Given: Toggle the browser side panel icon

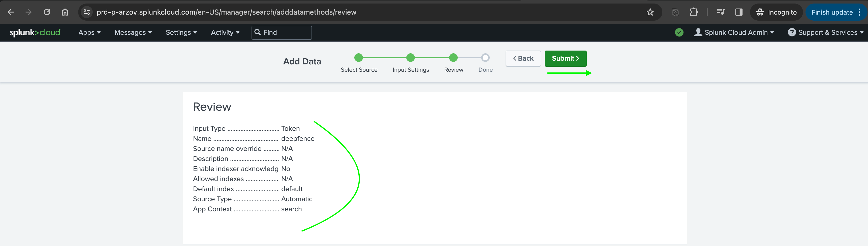Looking at the screenshot, I should coord(739,12).
